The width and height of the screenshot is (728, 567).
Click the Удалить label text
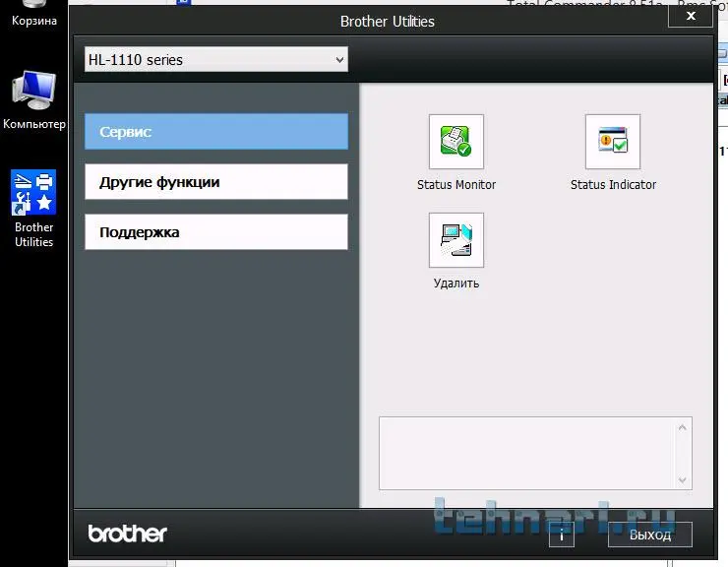(456, 283)
